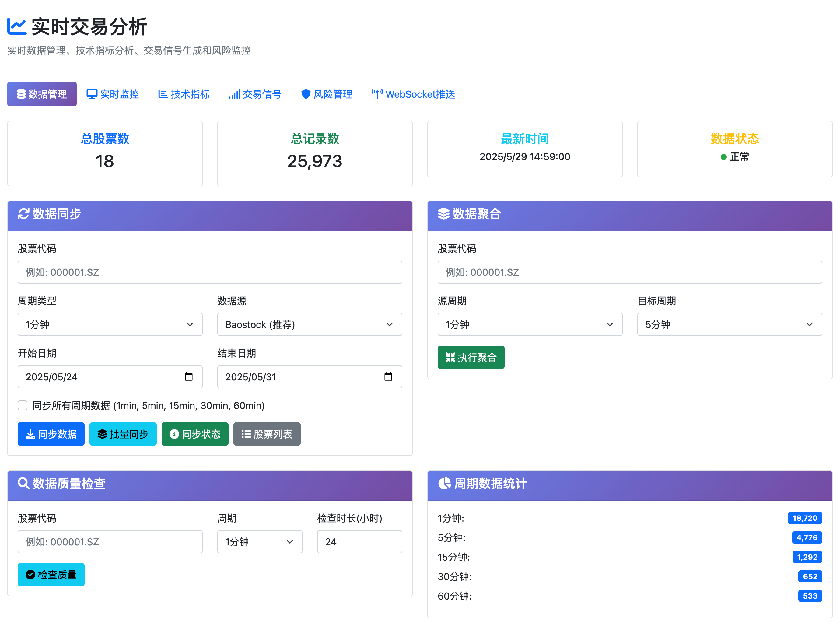Click the refresh icon in 数据同步 header
Viewport: 840px width, 633px height.
[x=23, y=214]
